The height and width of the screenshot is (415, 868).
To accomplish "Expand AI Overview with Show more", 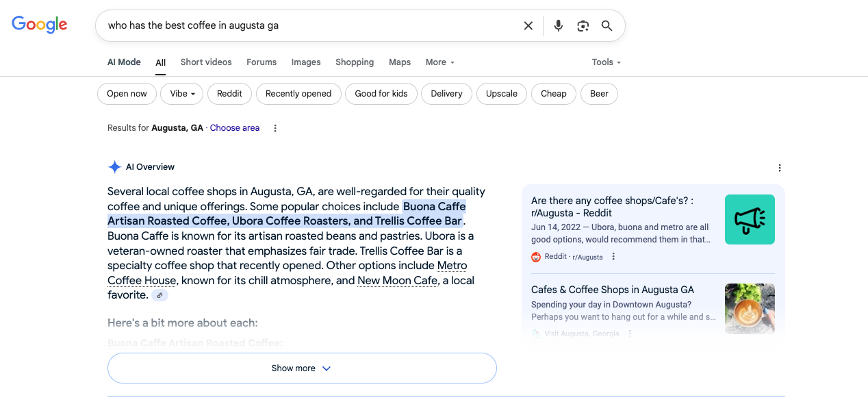I will [x=302, y=368].
